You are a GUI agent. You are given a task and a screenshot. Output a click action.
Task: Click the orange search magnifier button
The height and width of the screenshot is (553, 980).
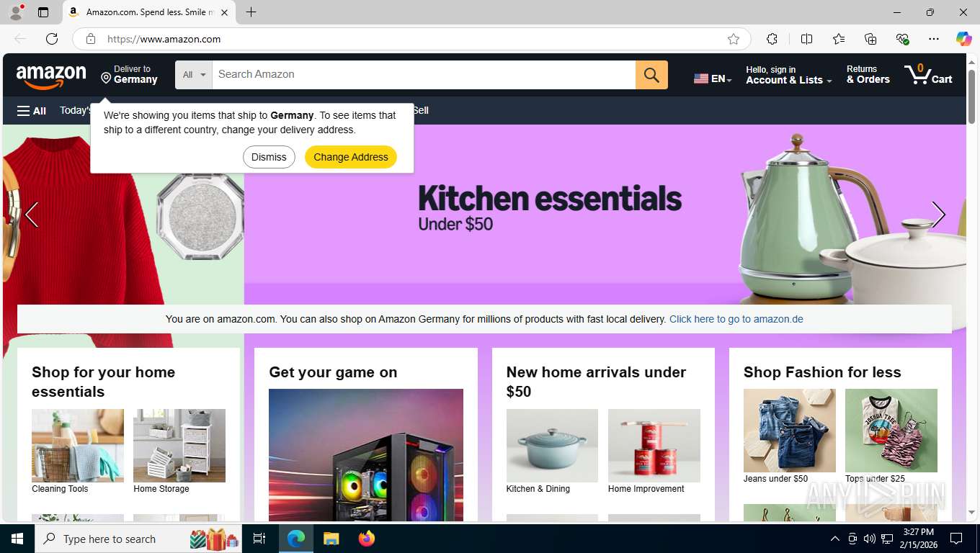coord(651,75)
